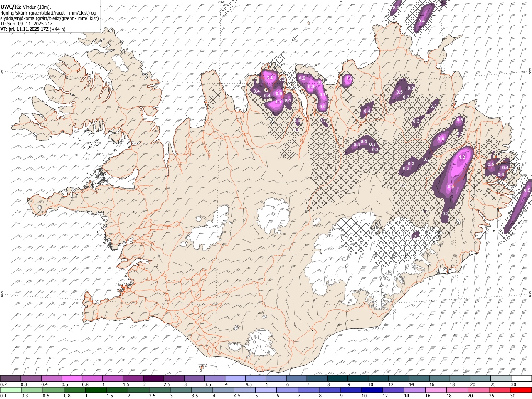Screen dimensions: 532x399
Task: Pick the dark teal 8 snow legend swatch
Action: (x=337, y=378)
